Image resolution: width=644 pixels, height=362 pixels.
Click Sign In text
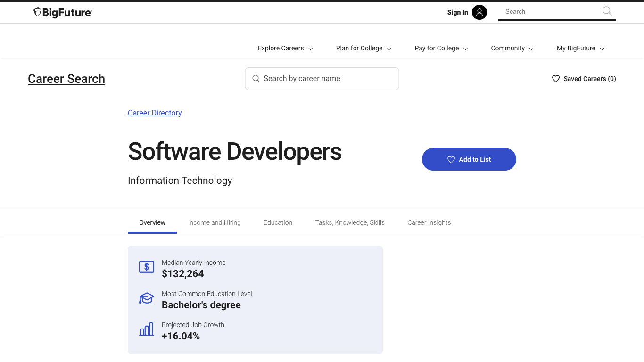coord(458,12)
